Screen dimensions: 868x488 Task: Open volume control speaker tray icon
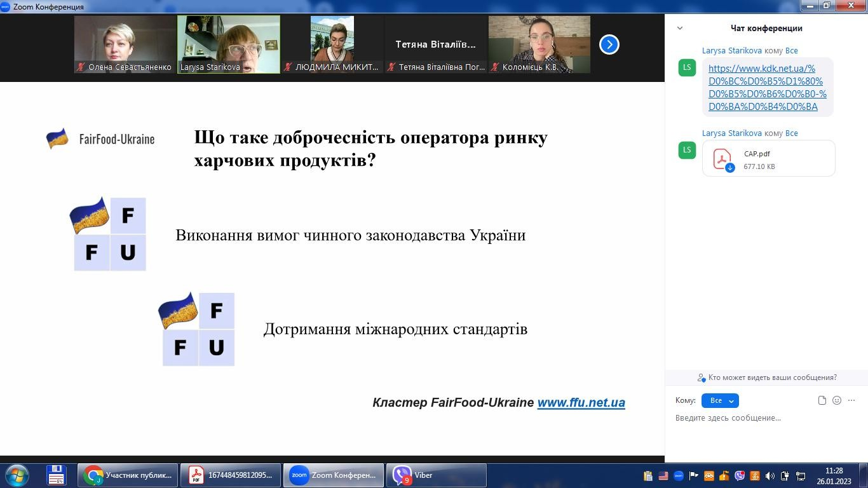770,475
